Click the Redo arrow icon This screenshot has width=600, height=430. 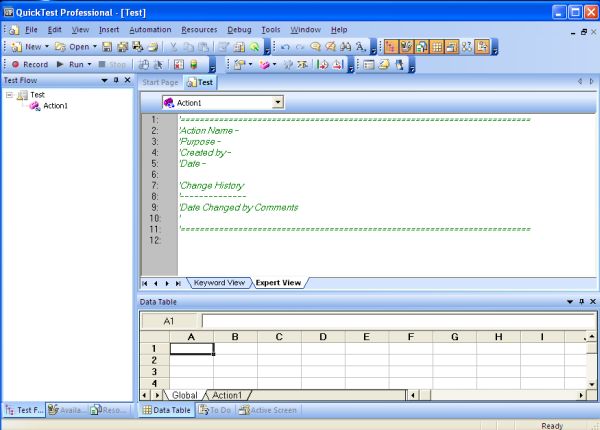click(300, 47)
